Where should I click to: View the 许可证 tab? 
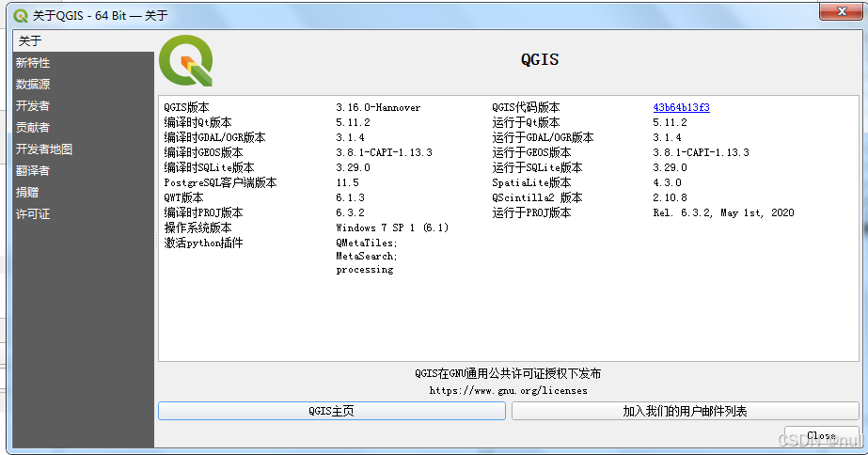point(83,213)
